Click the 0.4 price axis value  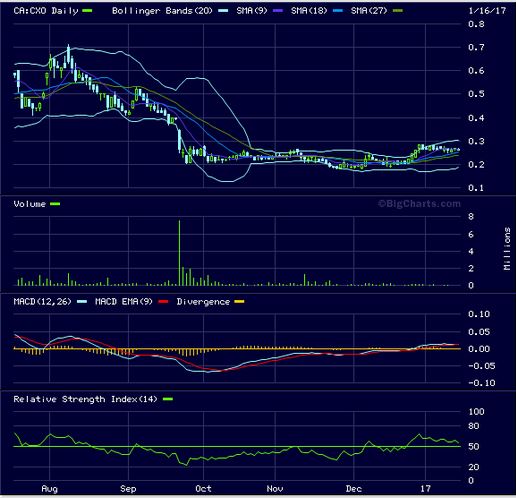(x=476, y=118)
